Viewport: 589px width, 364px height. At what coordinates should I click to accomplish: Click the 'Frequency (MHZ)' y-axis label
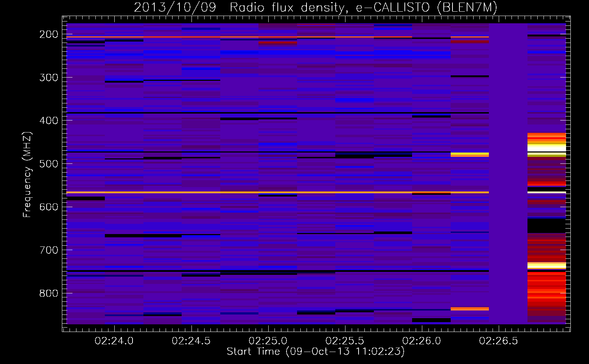coord(27,174)
